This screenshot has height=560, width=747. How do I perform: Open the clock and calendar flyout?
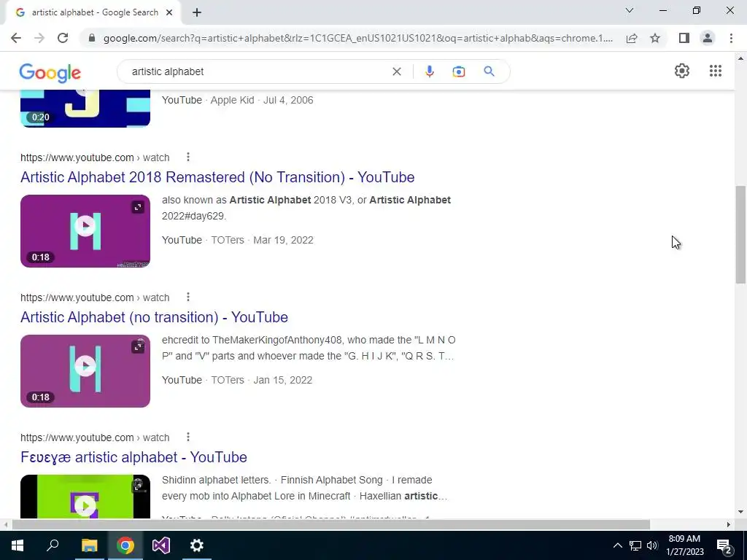[x=684, y=545]
